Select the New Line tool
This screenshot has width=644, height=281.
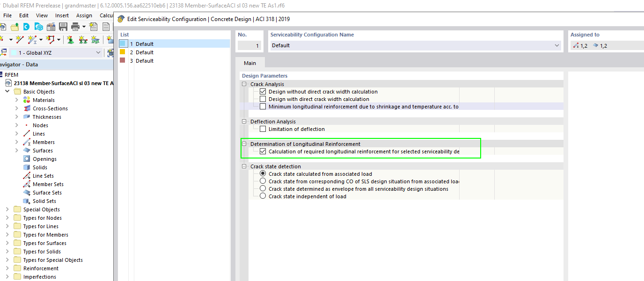coord(20,39)
